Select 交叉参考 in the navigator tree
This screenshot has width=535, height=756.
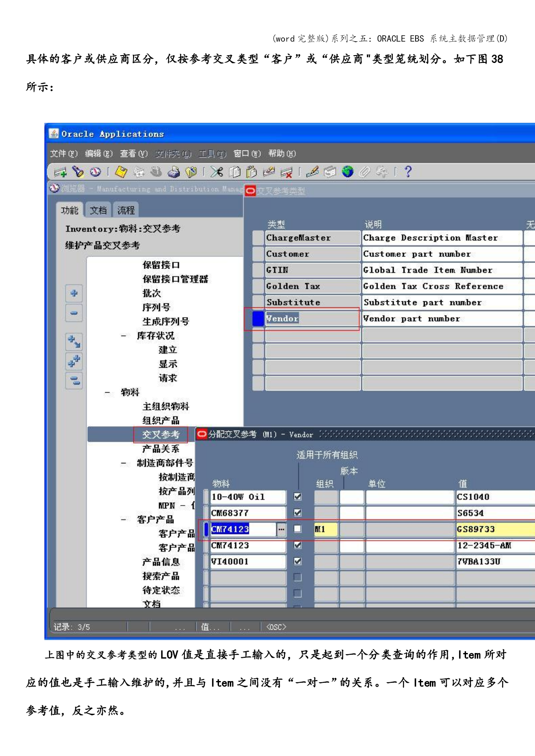(x=161, y=434)
